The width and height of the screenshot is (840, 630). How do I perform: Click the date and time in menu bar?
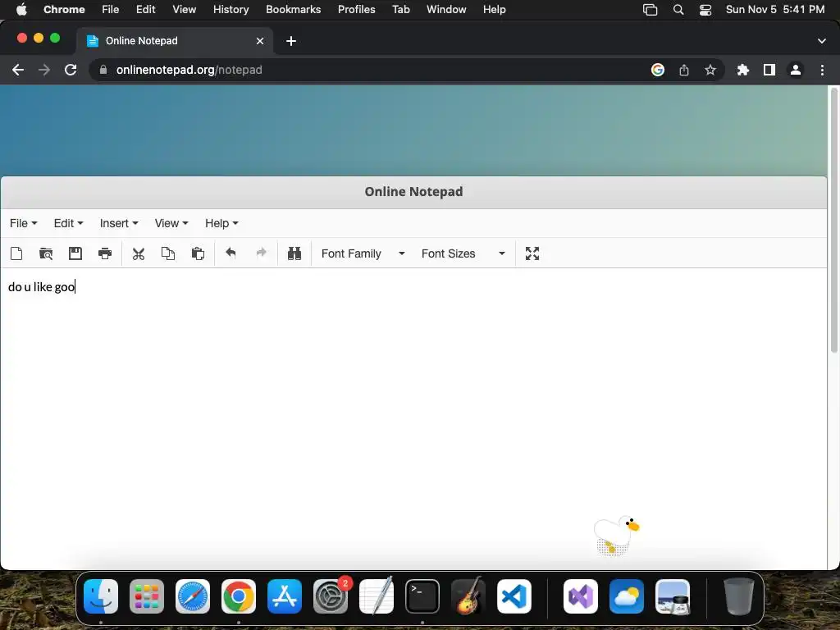[x=774, y=9]
